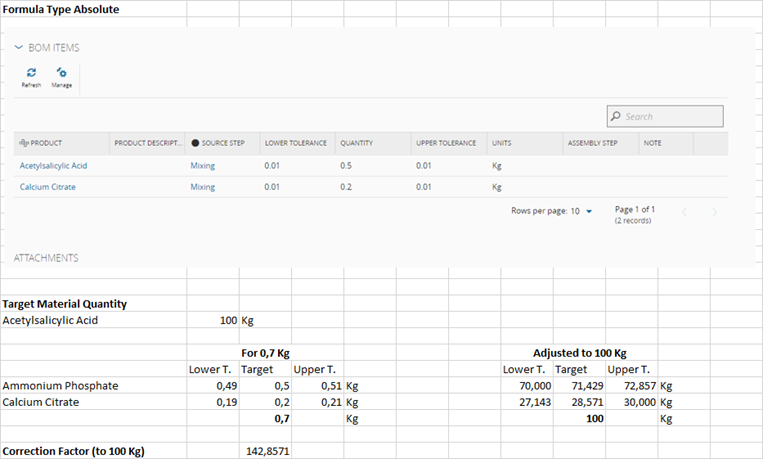This screenshot has height=459, width=763.
Task: Select the bold 0,7 total cell
Action: coord(265,419)
